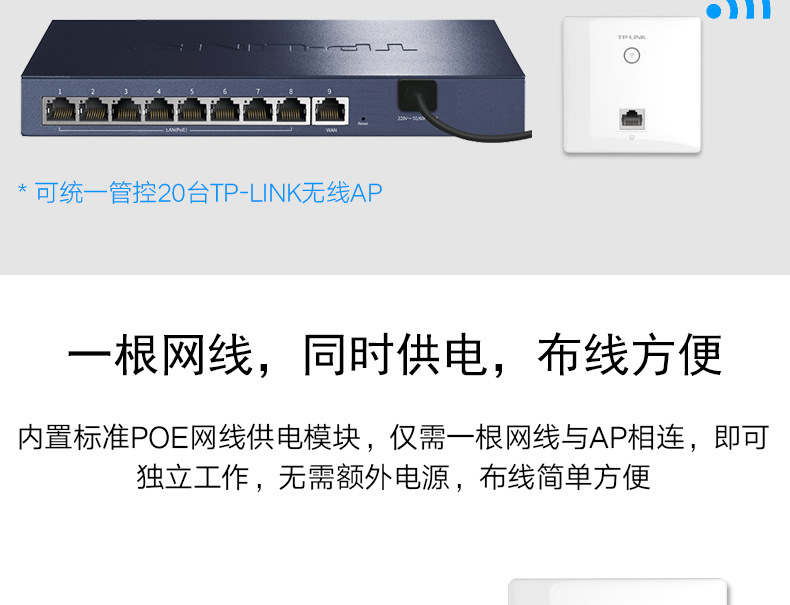
Task: Click the partial white device at bottom
Action: 618,592
